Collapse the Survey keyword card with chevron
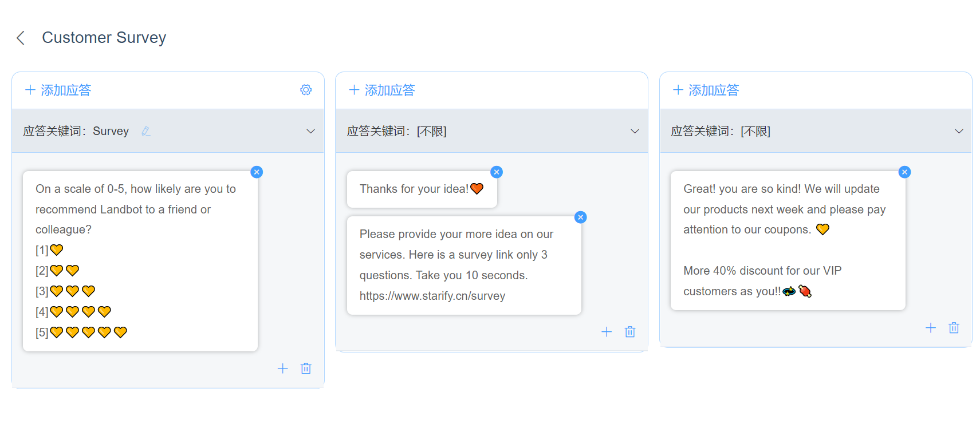Image resolution: width=980 pixels, height=424 pixels. (310, 131)
